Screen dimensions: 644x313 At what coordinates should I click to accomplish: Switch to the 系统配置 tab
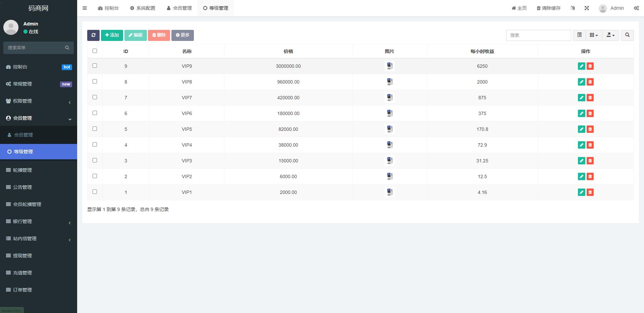point(143,8)
